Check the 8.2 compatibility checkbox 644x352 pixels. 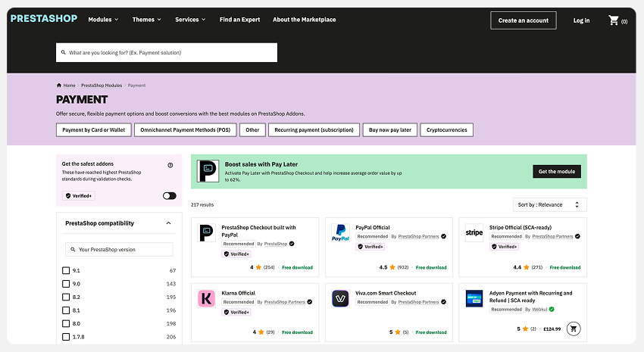tap(66, 297)
